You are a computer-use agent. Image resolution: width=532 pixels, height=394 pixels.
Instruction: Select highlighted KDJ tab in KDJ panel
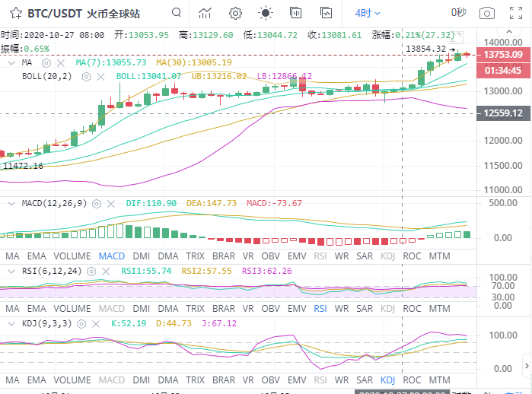click(x=388, y=380)
